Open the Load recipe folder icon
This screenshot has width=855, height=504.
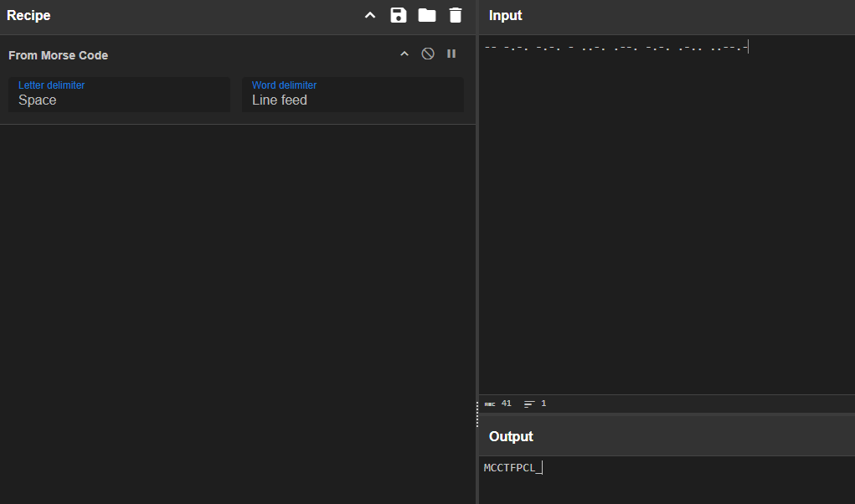[427, 15]
